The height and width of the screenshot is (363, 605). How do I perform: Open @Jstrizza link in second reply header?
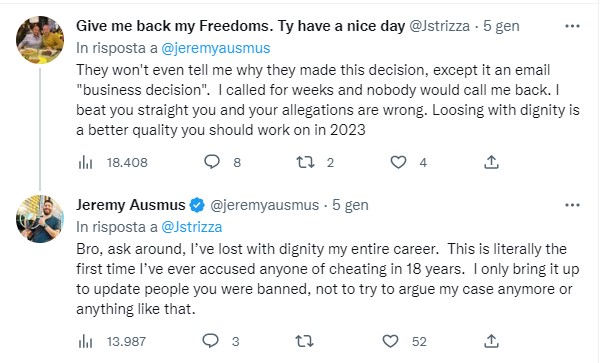coord(191,227)
